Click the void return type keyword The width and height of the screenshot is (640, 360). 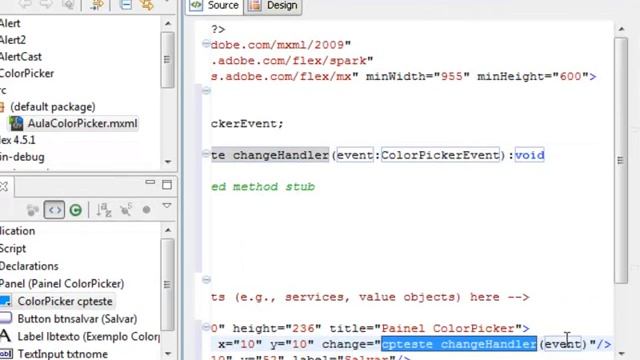pyautogui.click(x=529, y=155)
